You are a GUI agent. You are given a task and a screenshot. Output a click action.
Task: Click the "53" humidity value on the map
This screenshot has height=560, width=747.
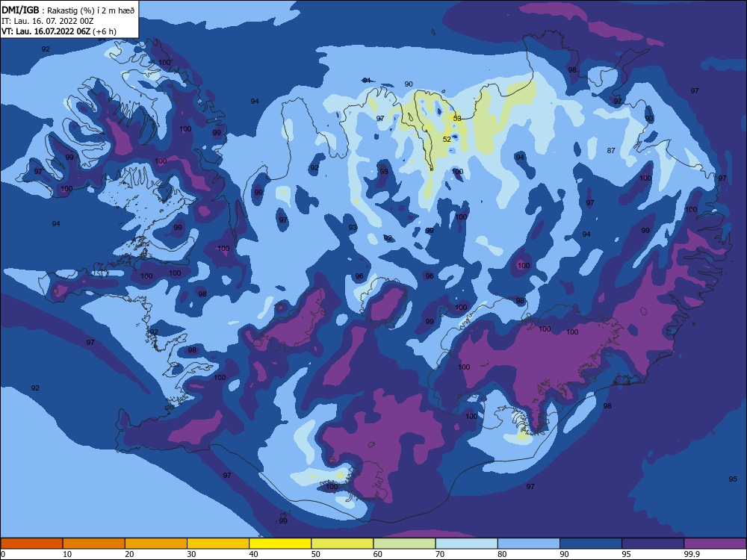coord(457,118)
